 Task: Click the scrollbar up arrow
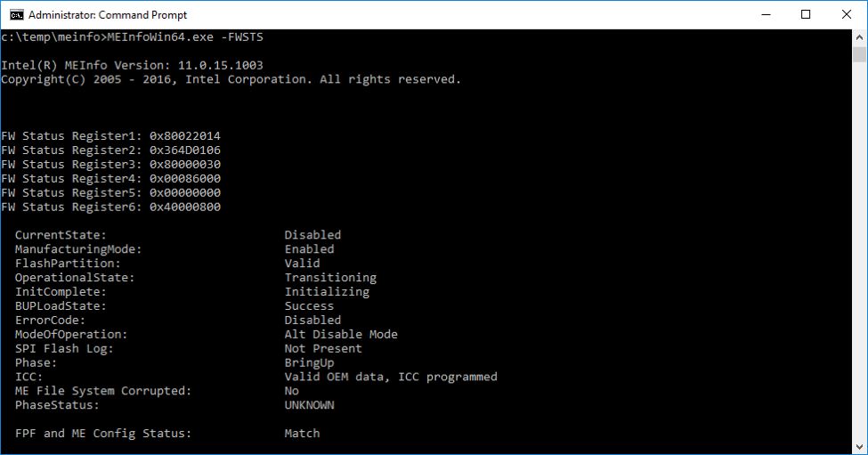point(859,37)
